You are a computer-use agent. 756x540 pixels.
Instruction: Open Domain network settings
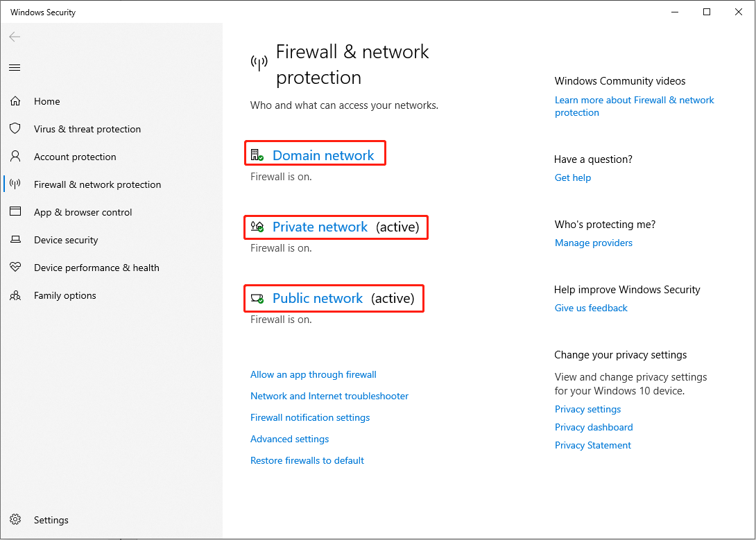click(x=323, y=155)
